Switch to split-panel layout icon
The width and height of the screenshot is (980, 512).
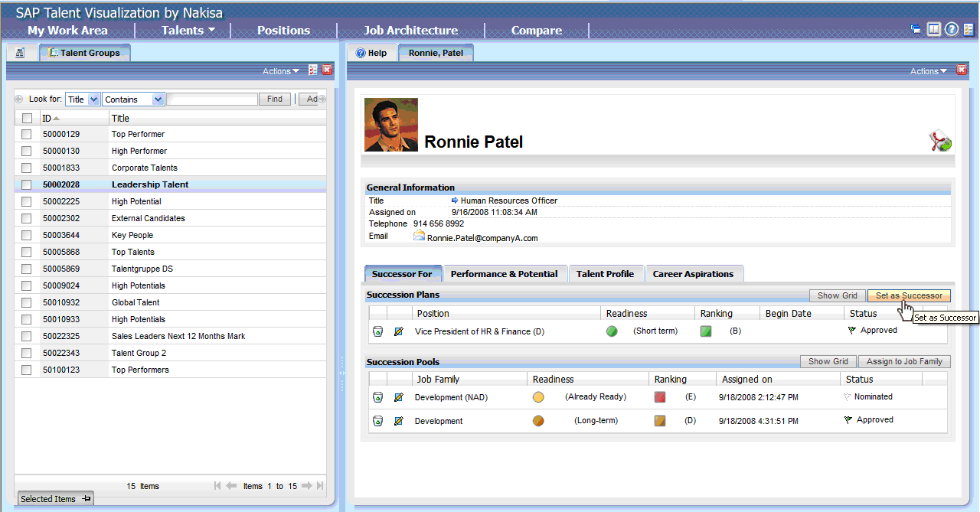[x=933, y=30]
